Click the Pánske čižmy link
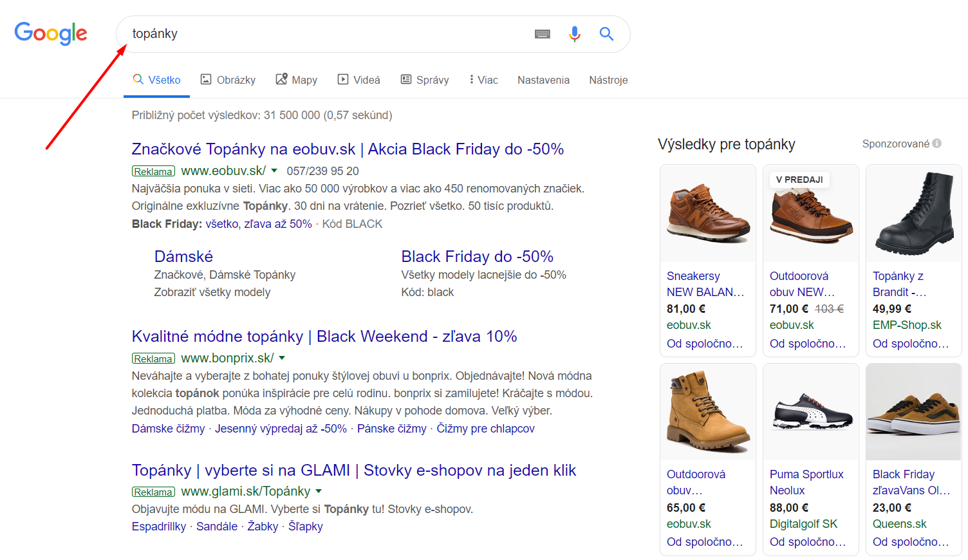This screenshot has height=560, width=968. 391,429
